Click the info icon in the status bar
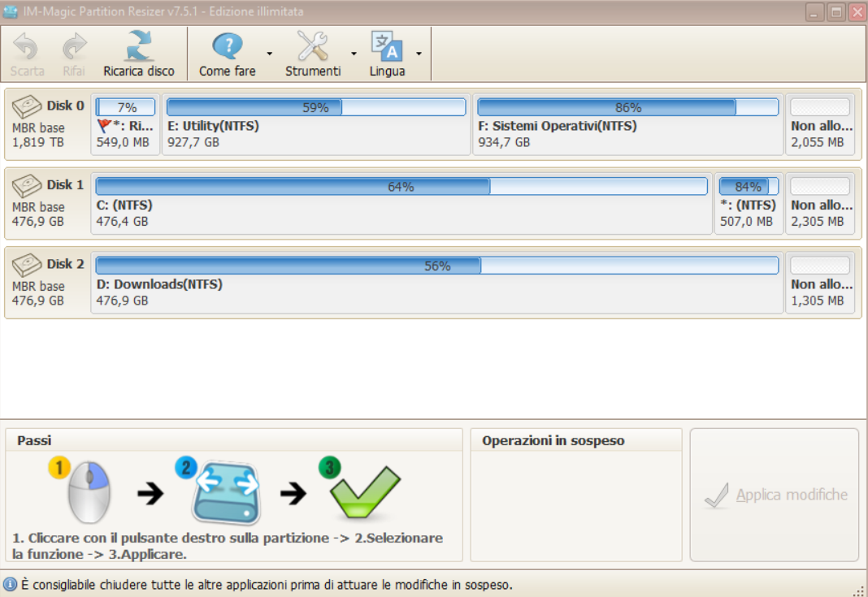Viewport: 868px width, 597px height. click(x=10, y=585)
